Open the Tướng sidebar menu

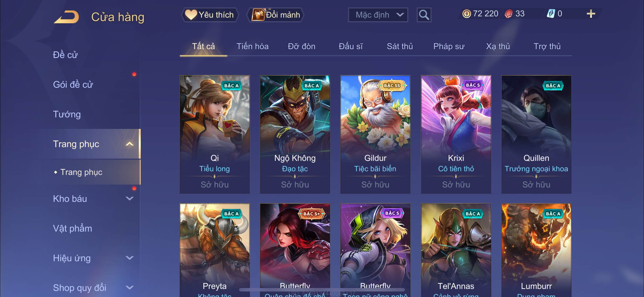tap(67, 114)
